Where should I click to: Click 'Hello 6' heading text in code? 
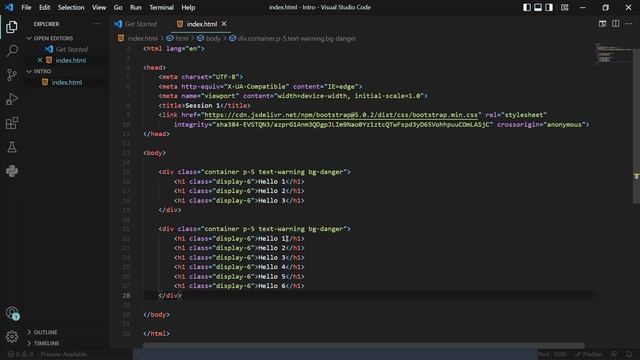coord(272,286)
